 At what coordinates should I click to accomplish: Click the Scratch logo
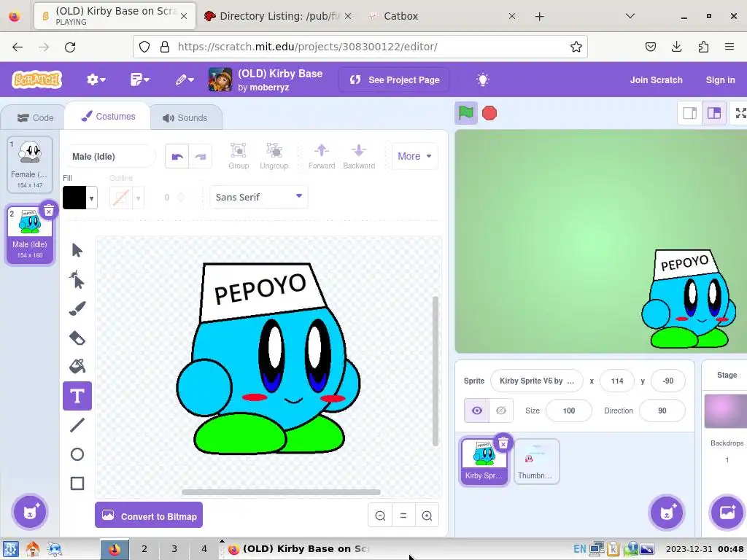coord(36,79)
